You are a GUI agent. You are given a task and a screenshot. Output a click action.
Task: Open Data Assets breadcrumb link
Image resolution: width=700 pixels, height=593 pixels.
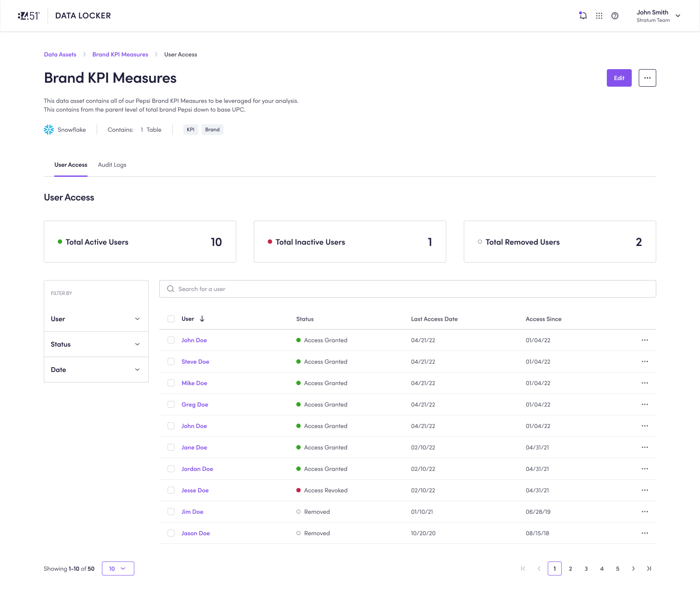click(x=60, y=55)
